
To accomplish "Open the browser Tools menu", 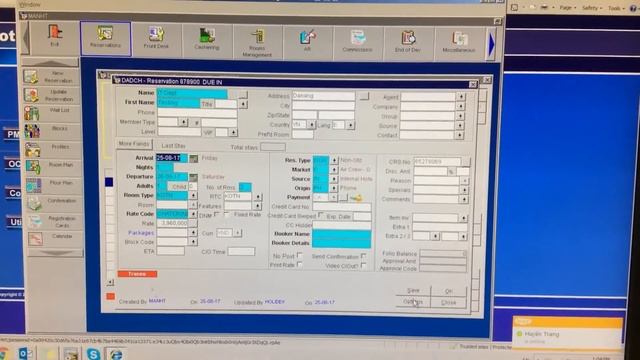I will click(616, 8).
